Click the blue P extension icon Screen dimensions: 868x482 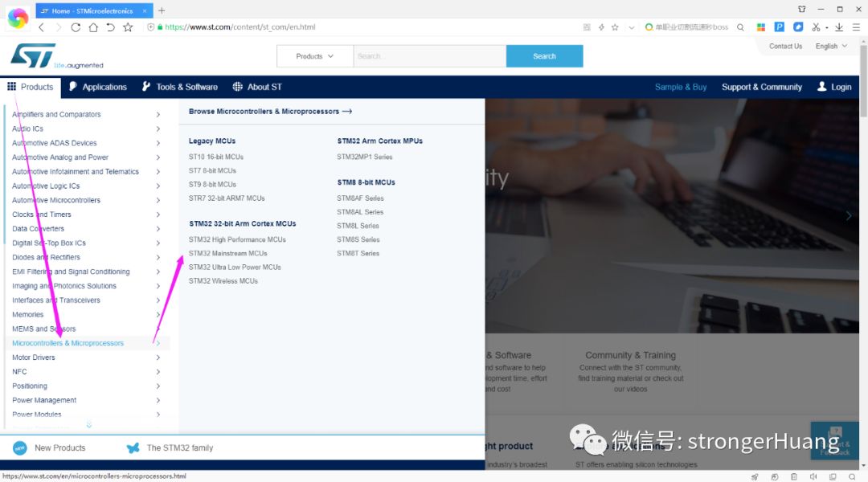click(780, 27)
